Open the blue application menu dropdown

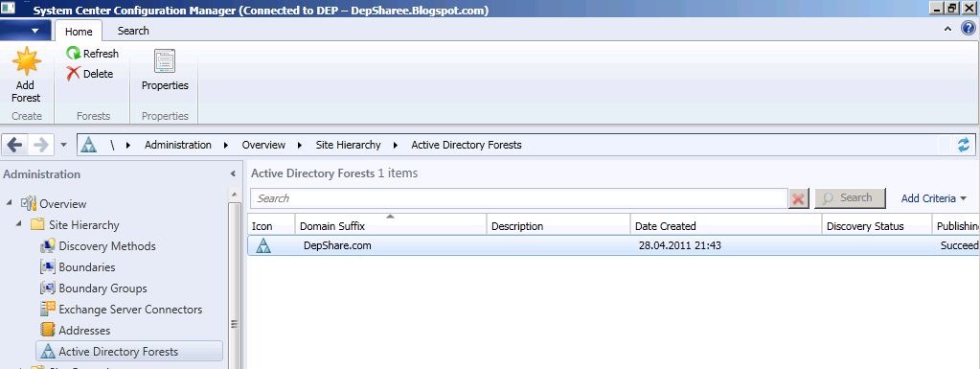[26, 30]
